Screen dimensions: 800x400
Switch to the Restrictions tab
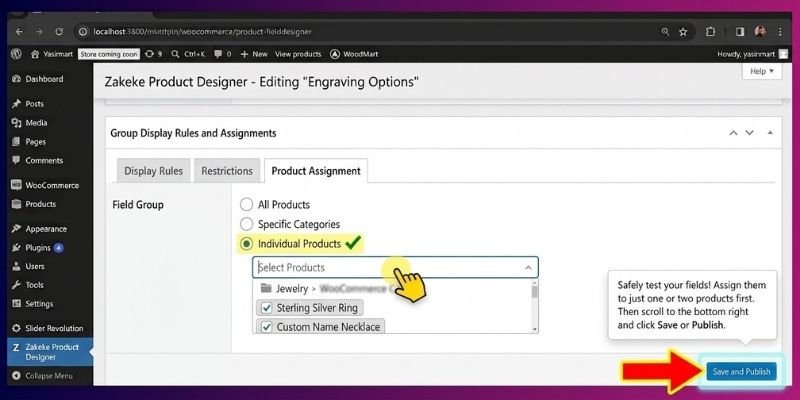pos(227,171)
